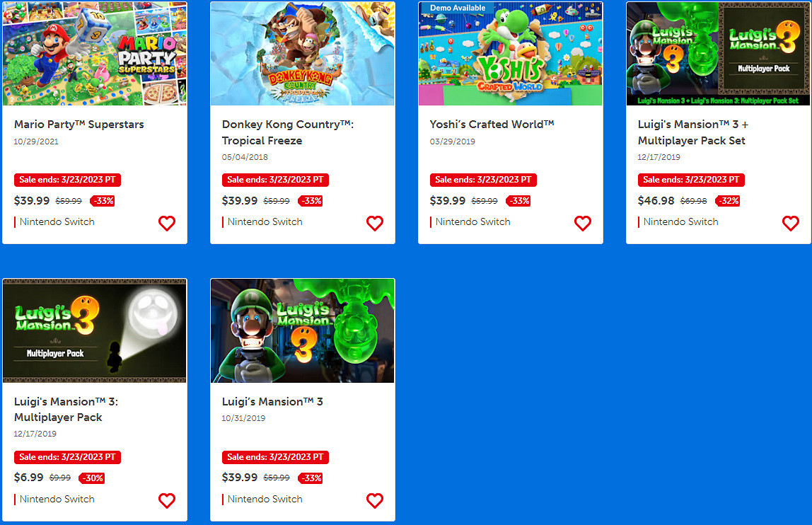Heart the Luigi's Mansion 3: Multiplayer Pack
Screen dimensions: 812x525
[167, 501]
